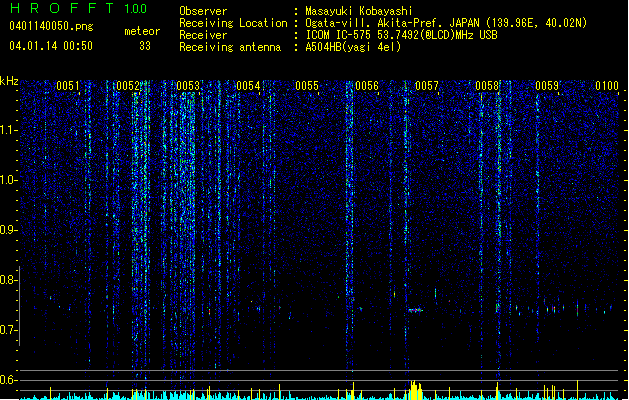The width and height of the screenshot is (629, 400).
Task: Click the 0051 time marker
Action: [68, 86]
